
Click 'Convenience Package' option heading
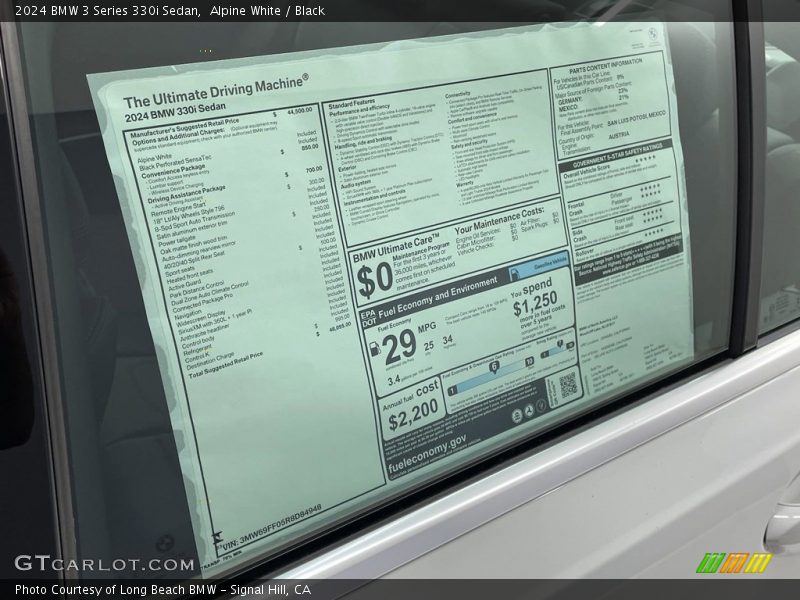coord(173,171)
